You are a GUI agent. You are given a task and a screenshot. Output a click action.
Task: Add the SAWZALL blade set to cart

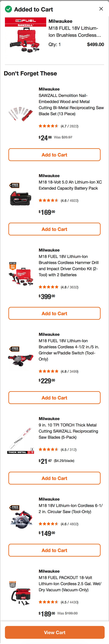[54, 155]
